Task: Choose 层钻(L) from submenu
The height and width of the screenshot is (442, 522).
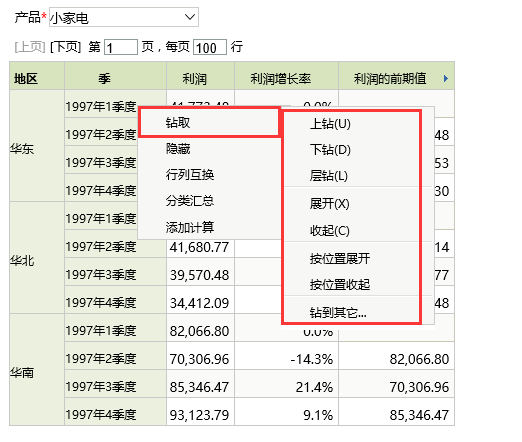Action: point(352,176)
